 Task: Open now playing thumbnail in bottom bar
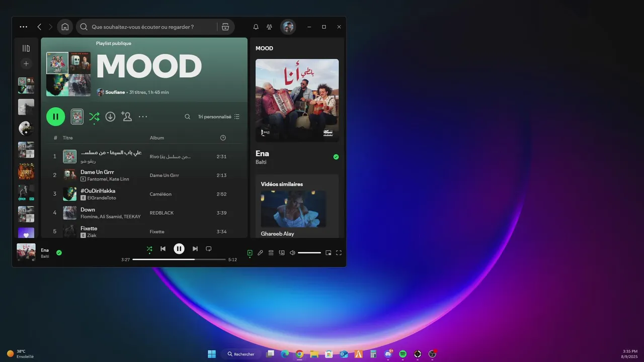tap(26, 252)
